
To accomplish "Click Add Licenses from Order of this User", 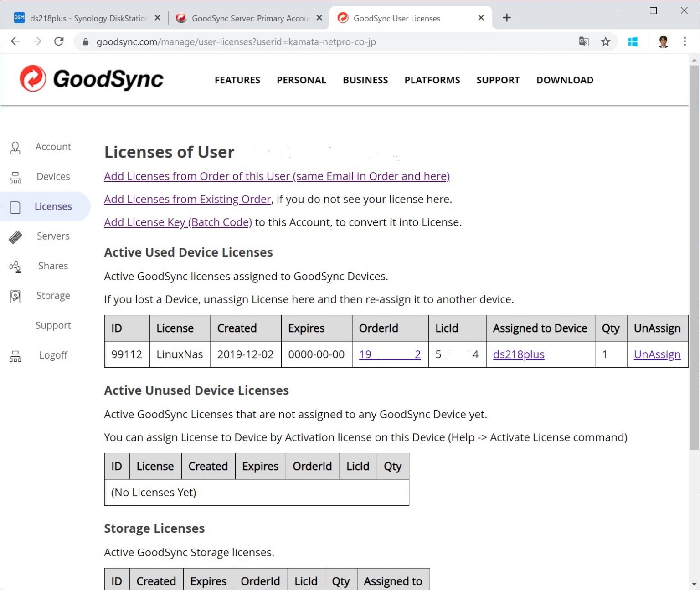I will click(x=277, y=176).
